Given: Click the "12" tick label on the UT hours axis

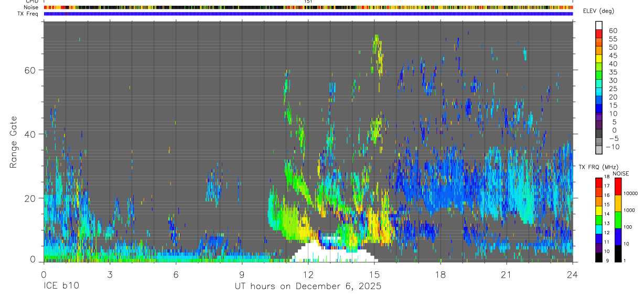Looking at the screenshot, I should point(308,274).
